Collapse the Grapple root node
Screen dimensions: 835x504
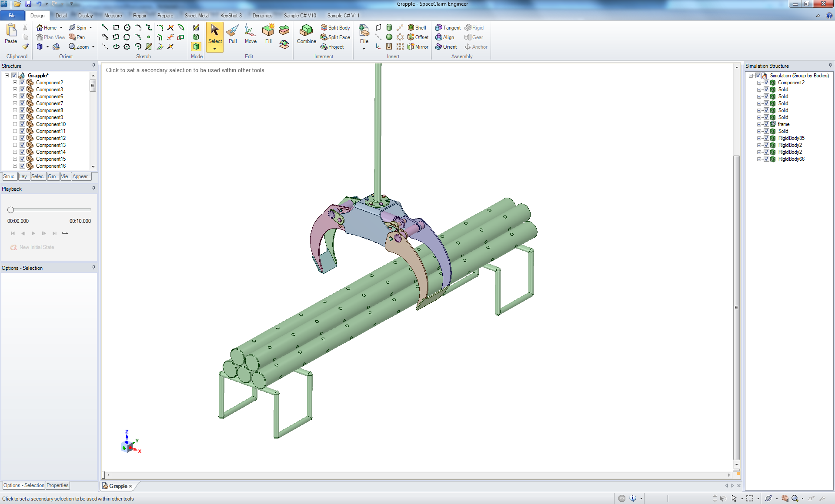[7, 75]
